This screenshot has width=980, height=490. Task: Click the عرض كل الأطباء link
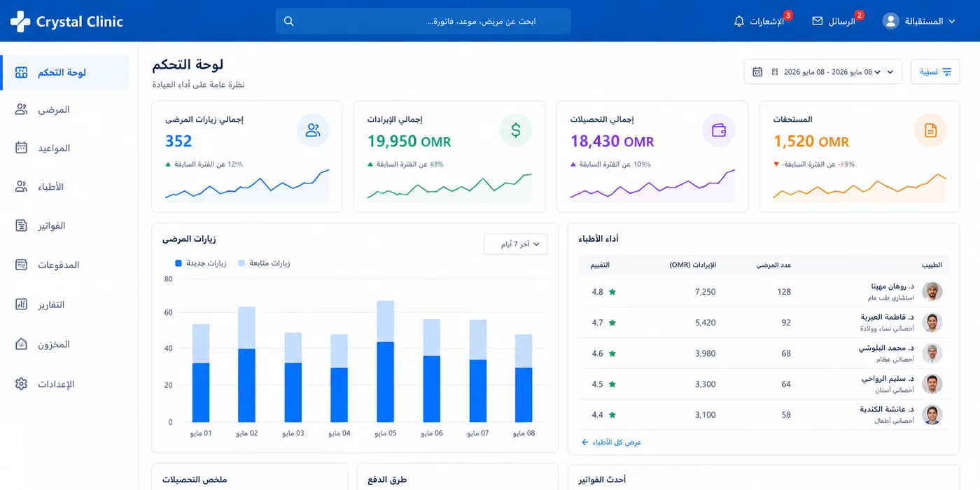[611, 442]
